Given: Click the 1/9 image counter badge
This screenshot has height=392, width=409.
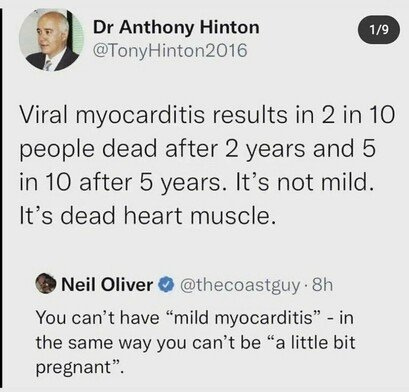Looking at the screenshot, I should (x=379, y=30).
